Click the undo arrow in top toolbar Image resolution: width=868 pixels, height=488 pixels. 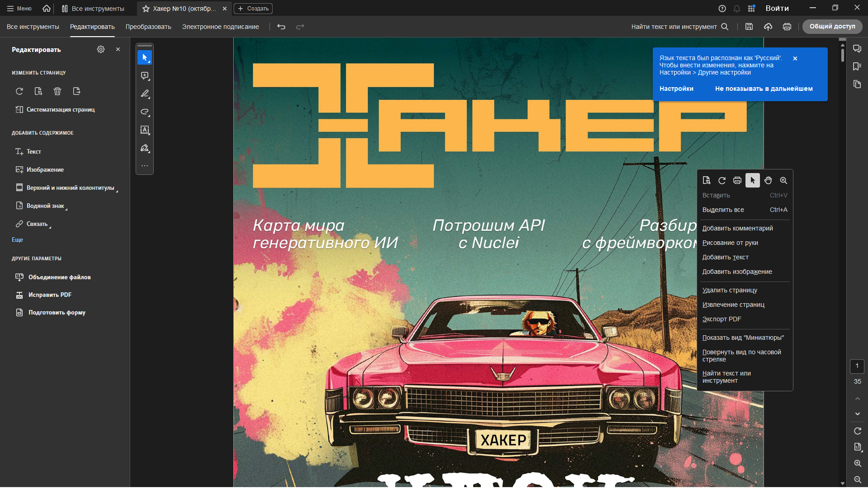(281, 27)
